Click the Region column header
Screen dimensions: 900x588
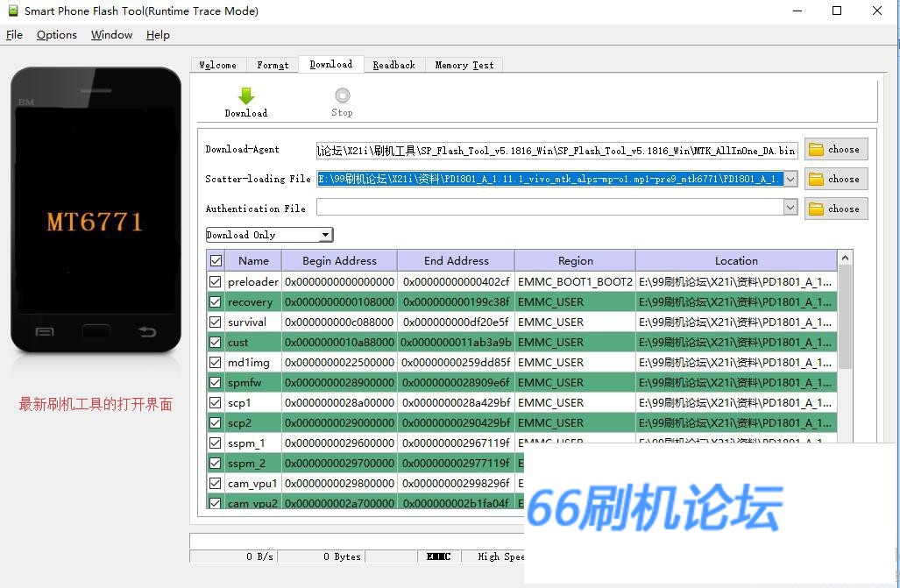(575, 260)
